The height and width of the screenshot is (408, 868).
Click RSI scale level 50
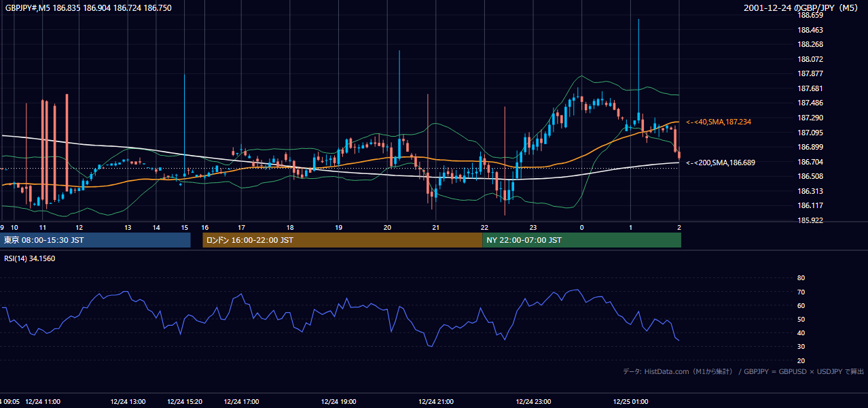tap(801, 319)
